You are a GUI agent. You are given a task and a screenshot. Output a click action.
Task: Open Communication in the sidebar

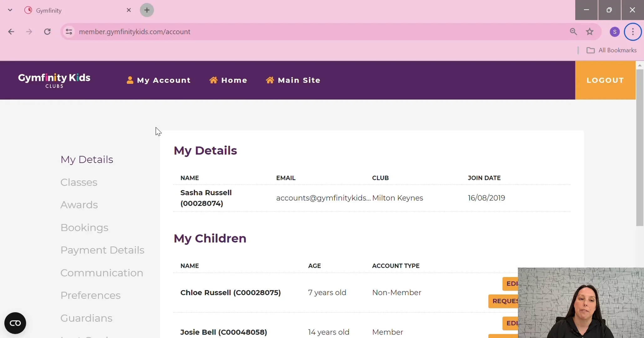tap(102, 273)
